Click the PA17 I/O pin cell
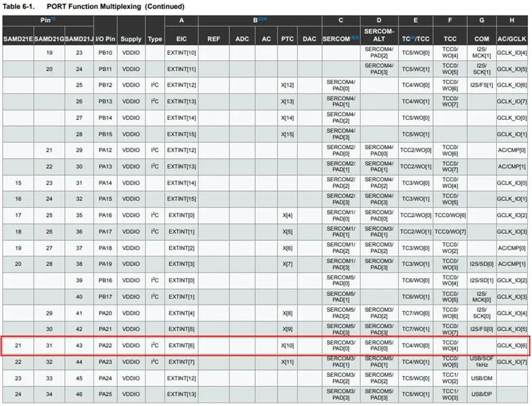This screenshot has height=406, width=532. coord(105,231)
